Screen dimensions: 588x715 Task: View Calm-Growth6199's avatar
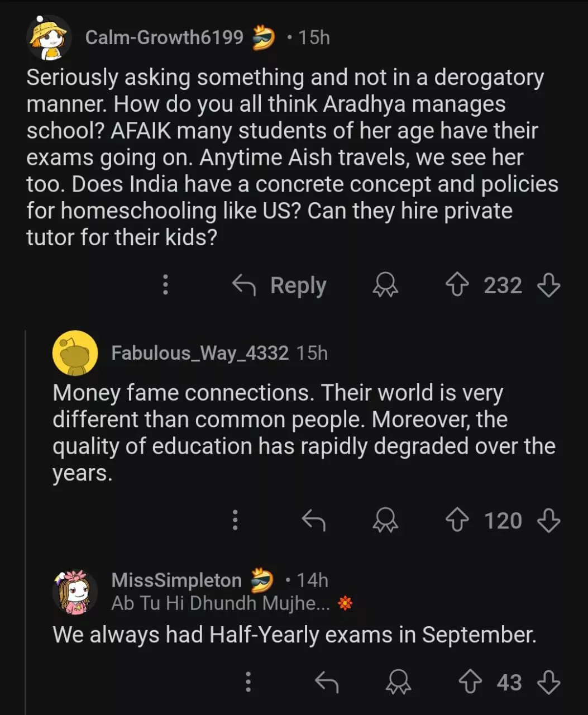(x=49, y=38)
